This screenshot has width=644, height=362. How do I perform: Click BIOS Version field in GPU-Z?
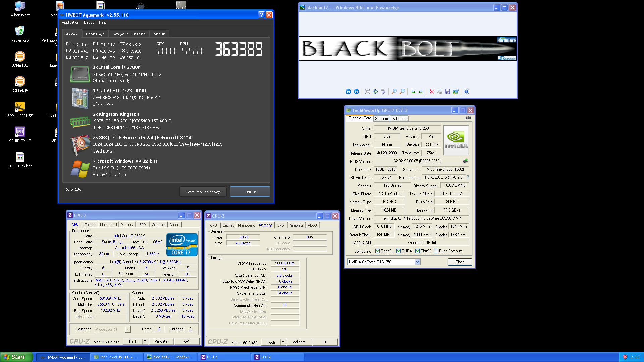point(417,161)
